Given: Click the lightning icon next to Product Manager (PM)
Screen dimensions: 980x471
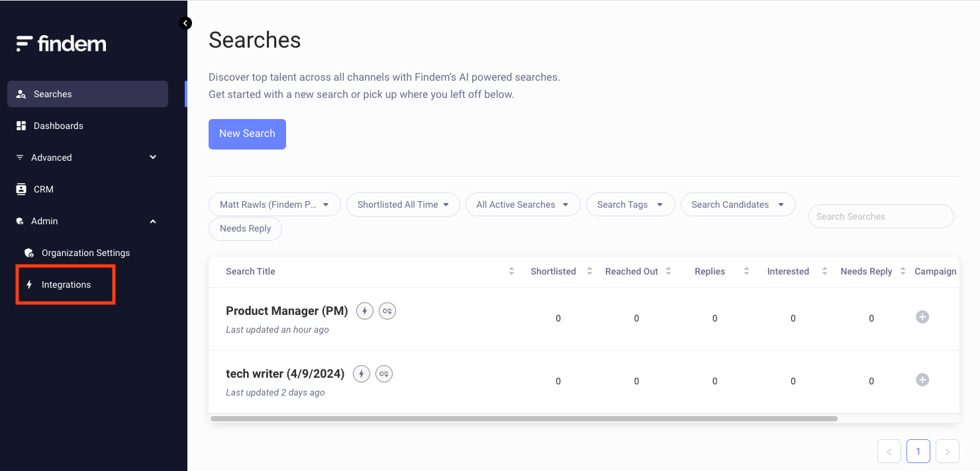Looking at the screenshot, I should tap(364, 310).
